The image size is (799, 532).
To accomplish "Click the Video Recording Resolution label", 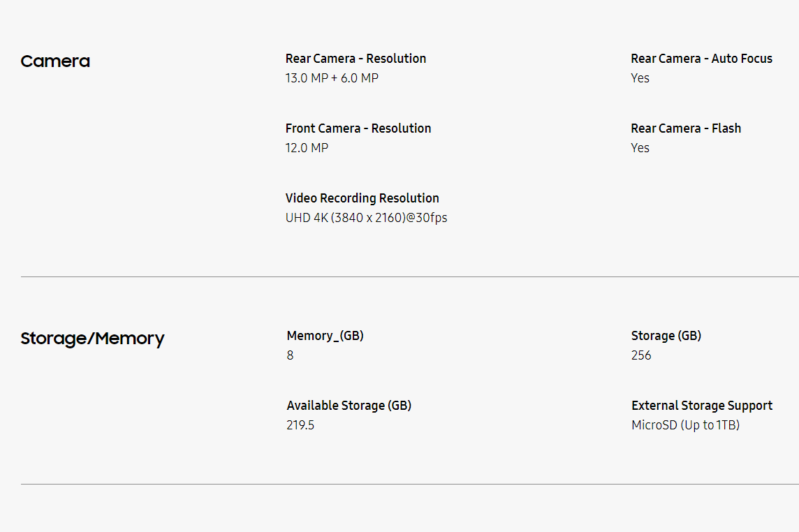I will pyautogui.click(x=362, y=198).
